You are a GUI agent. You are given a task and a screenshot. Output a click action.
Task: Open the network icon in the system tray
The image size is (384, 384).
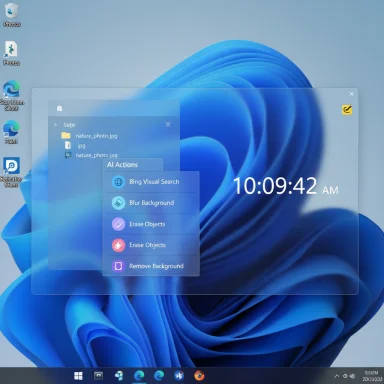tap(345, 376)
